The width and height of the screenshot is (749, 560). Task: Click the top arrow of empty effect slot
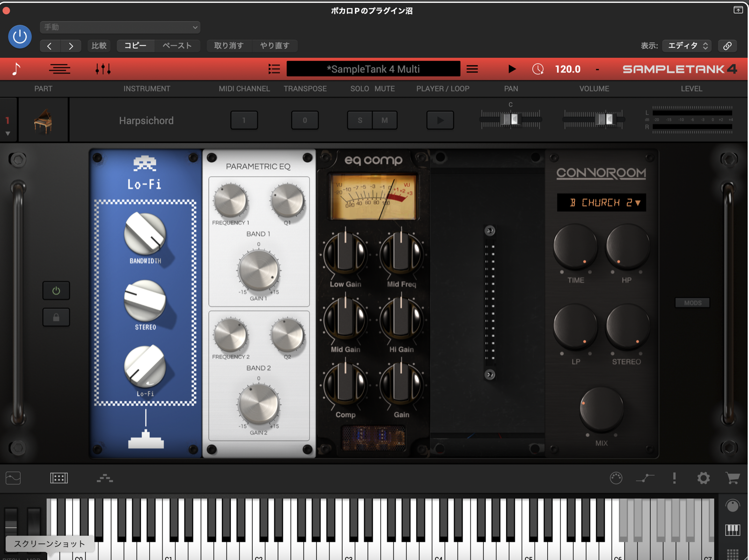(x=490, y=231)
